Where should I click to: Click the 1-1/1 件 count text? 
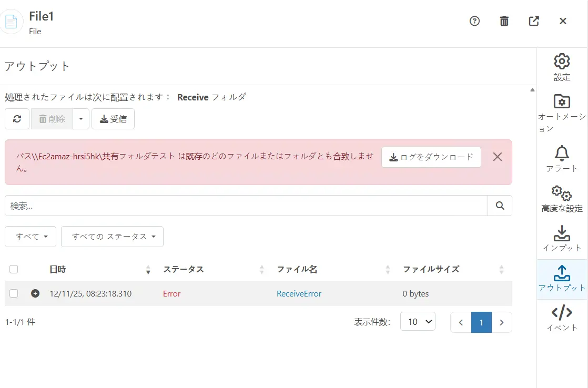pyautogui.click(x=21, y=322)
